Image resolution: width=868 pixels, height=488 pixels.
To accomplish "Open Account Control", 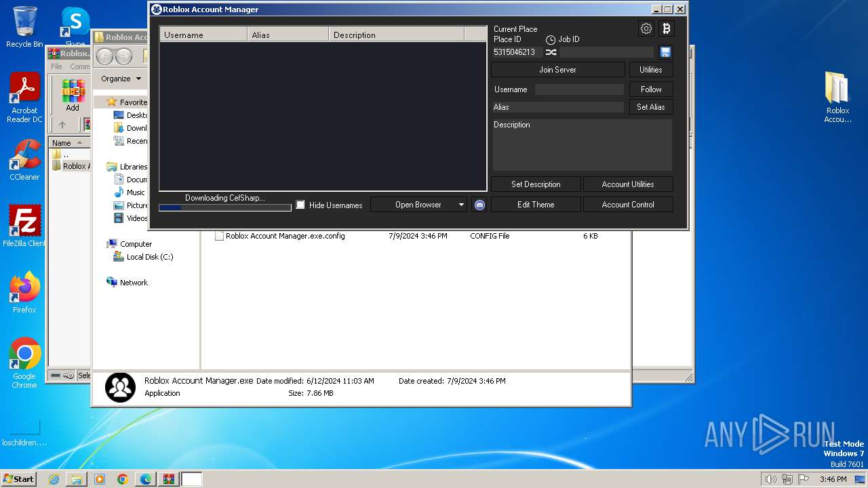I will click(628, 205).
